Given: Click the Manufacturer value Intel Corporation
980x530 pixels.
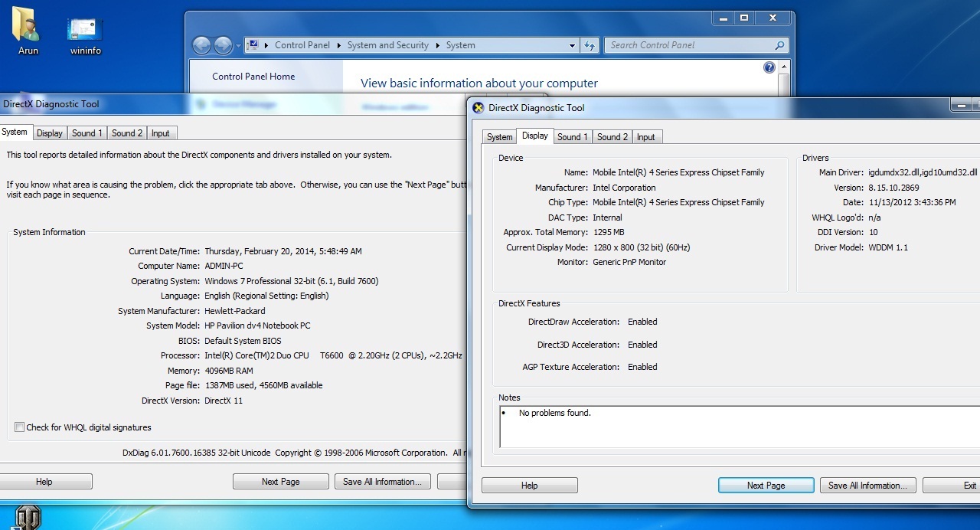Looking at the screenshot, I should [624, 188].
